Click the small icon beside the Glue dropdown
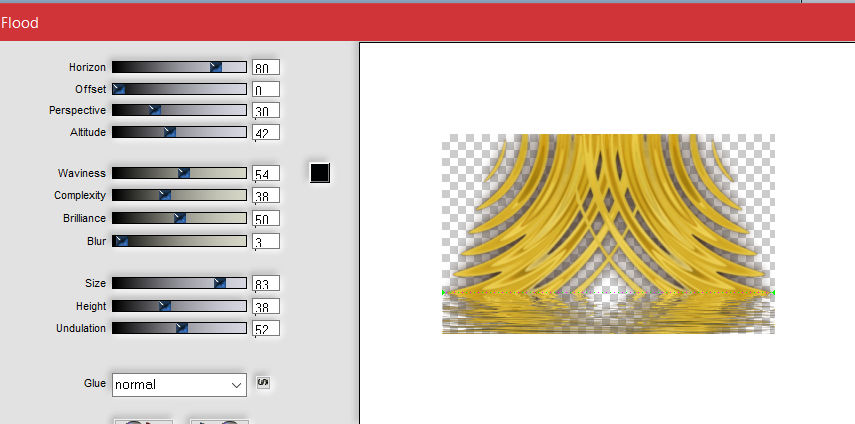This screenshot has width=855, height=424. [263, 383]
